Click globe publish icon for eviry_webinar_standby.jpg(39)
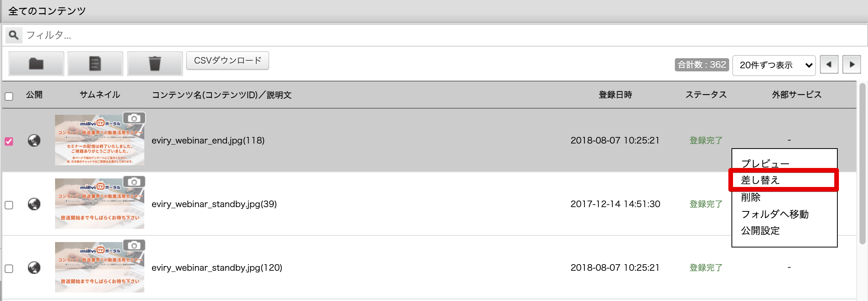 coord(34,204)
